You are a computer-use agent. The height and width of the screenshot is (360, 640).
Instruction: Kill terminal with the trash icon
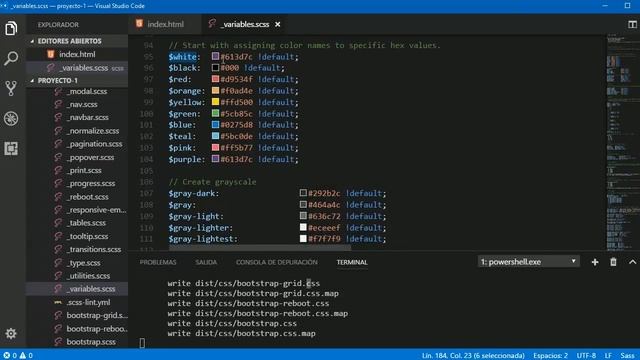pyautogui.click(x=613, y=262)
